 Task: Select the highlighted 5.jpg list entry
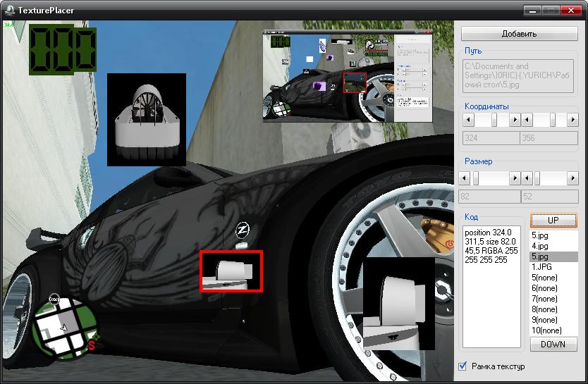click(553, 256)
